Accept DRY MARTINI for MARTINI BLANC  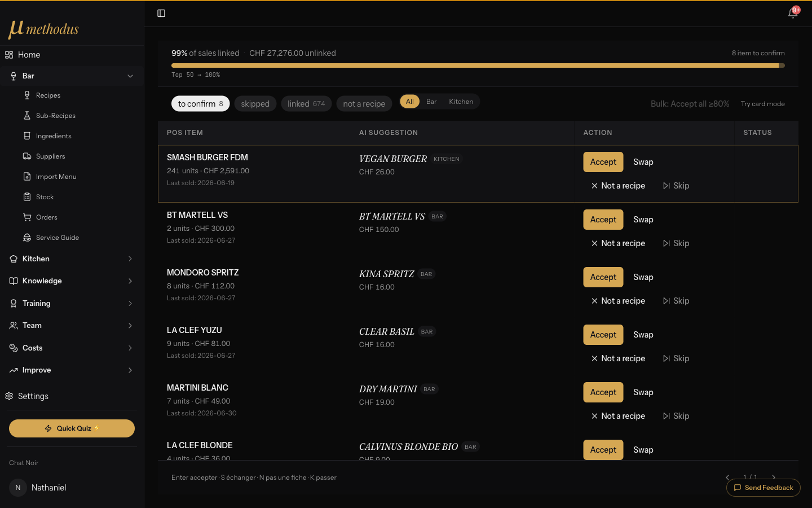click(603, 392)
